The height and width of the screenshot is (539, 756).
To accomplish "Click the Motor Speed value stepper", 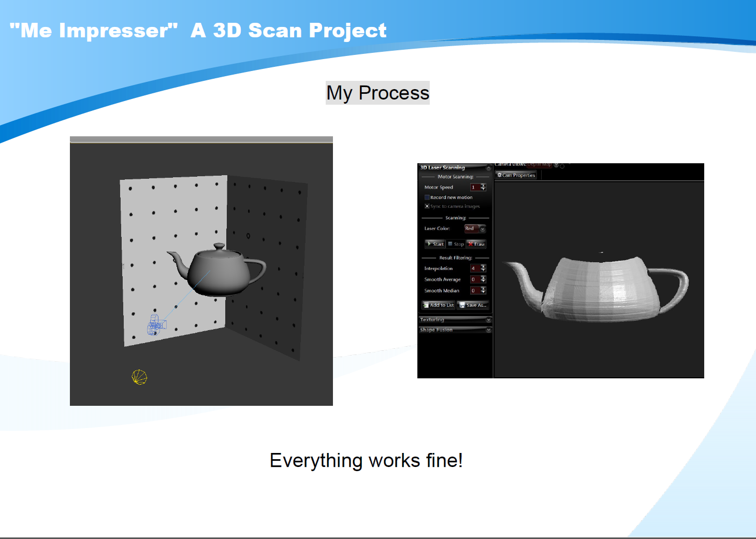I will coord(483,187).
